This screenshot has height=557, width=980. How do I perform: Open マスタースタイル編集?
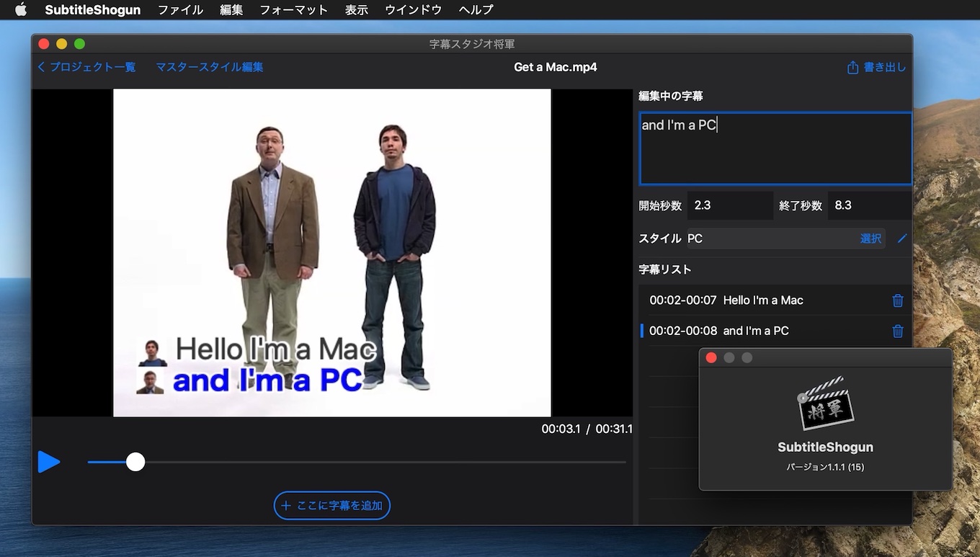click(x=210, y=67)
